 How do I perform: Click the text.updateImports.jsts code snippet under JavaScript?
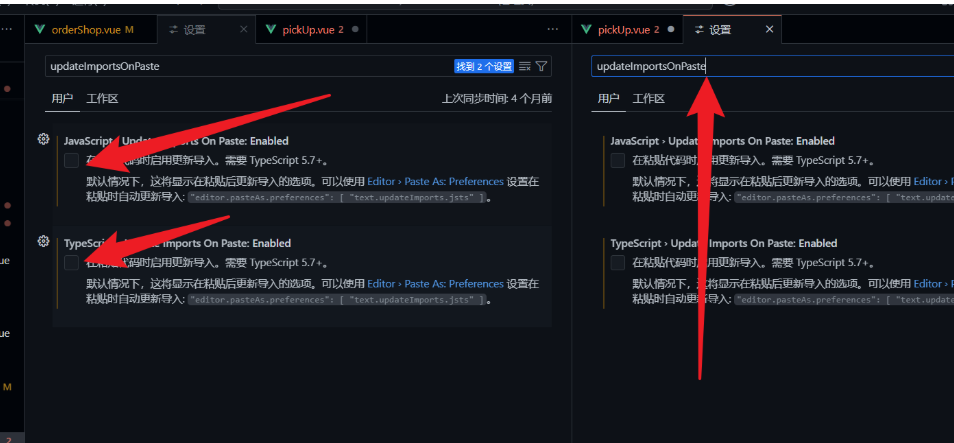(x=338, y=198)
